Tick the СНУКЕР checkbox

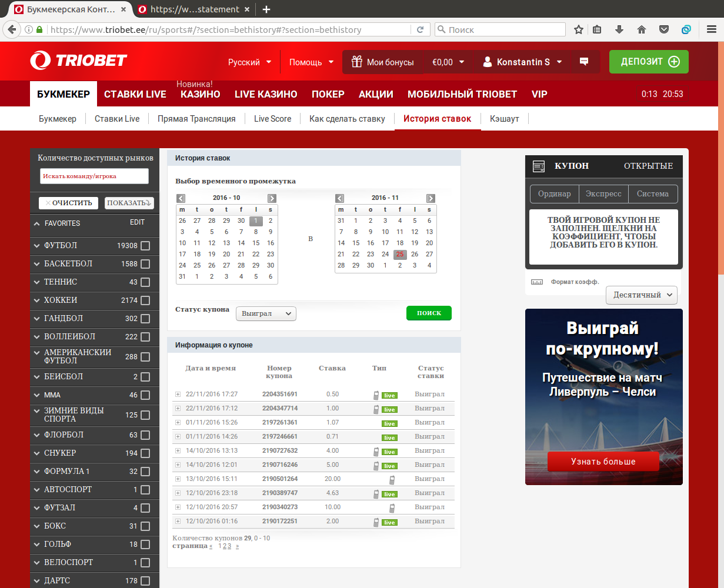click(145, 453)
